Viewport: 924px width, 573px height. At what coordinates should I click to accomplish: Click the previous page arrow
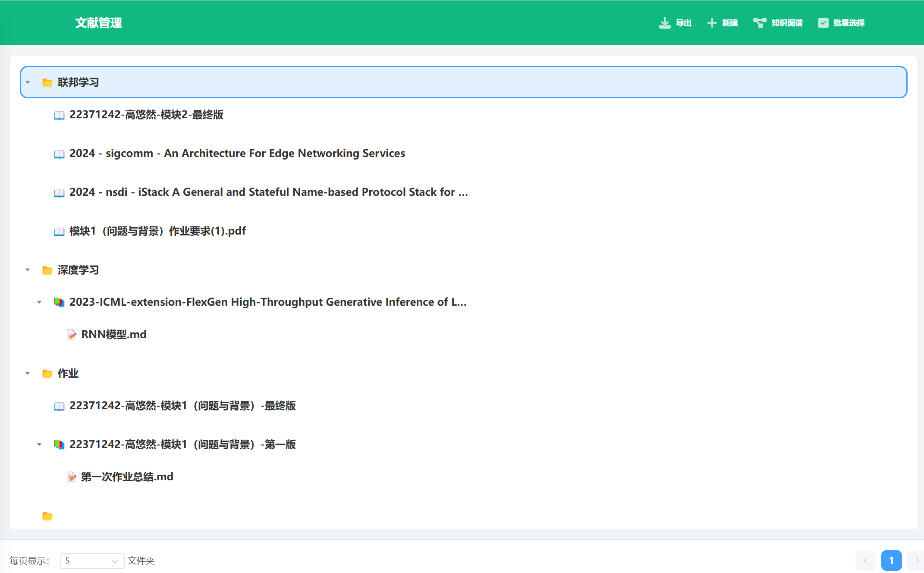[865, 560]
